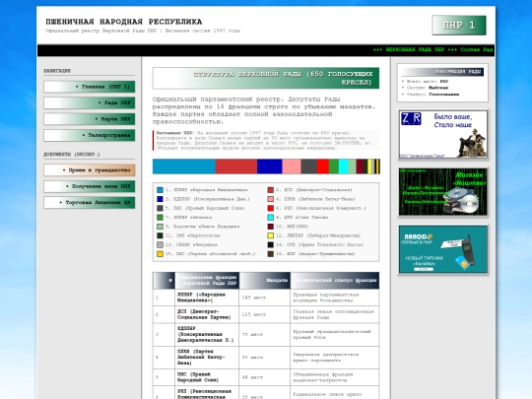This screenshot has width=532, height=399.
Task: Click the dark blue legend swatch for faction 3
Action: click(x=160, y=199)
